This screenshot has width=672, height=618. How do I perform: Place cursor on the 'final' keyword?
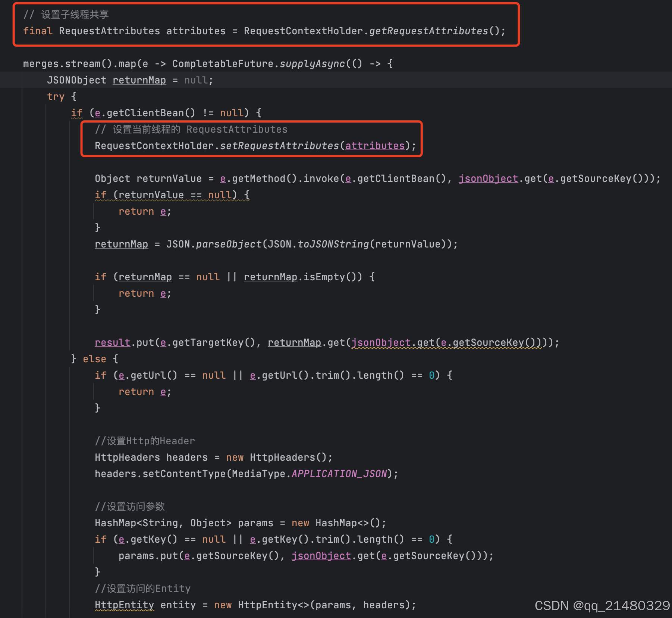point(38,31)
